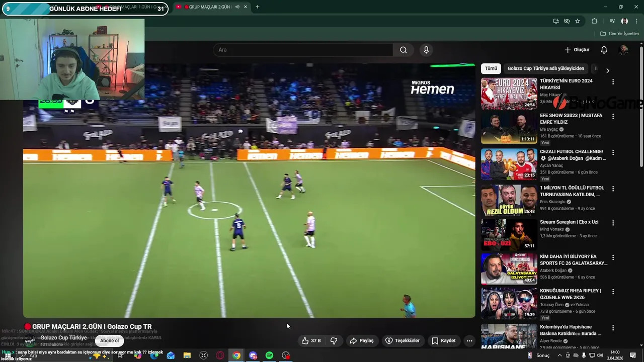This screenshot has width=644, height=362.
Task: Select the Tümü filter chip
Action: point(491,68)
